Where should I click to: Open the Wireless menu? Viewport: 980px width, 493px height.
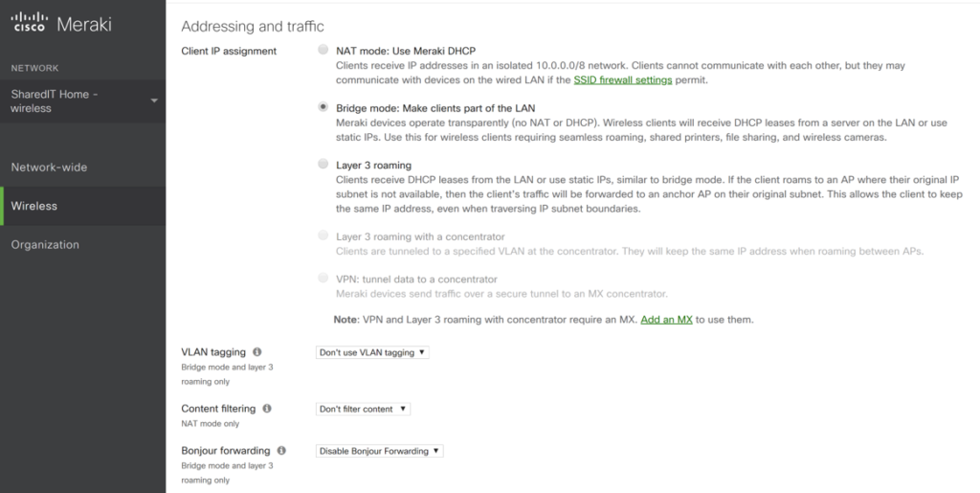(x=34, y=206)
